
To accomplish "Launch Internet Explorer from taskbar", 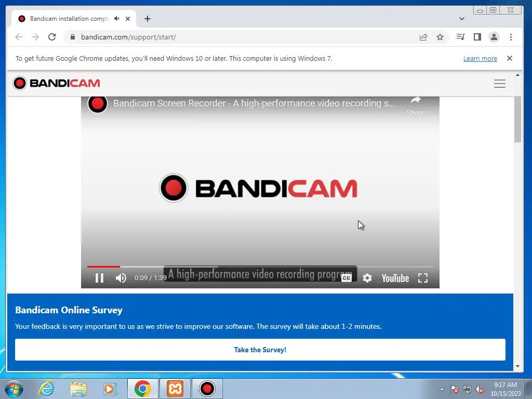I will 46,389.
